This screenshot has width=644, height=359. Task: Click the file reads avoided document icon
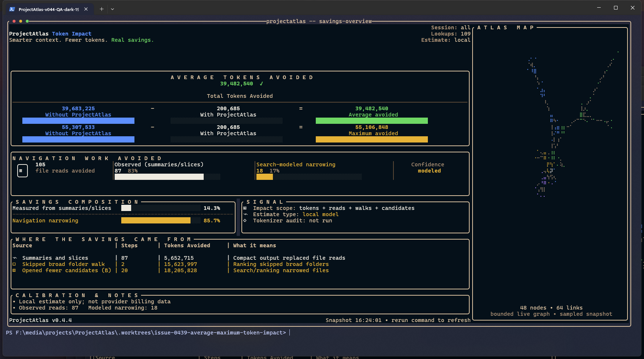[22, 171]
